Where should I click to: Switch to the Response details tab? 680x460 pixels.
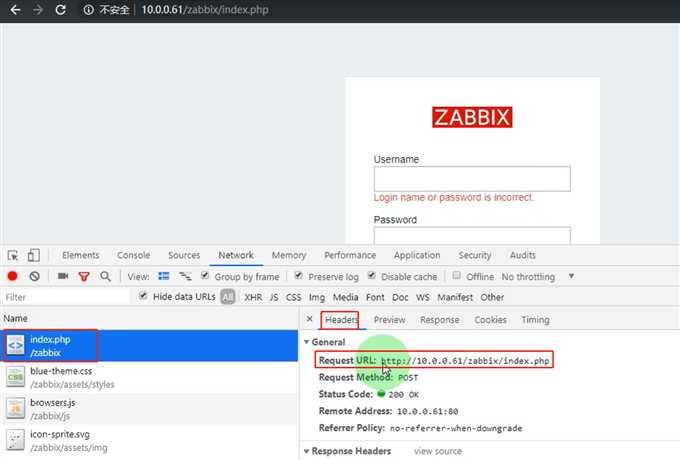(x=440, y=320)
